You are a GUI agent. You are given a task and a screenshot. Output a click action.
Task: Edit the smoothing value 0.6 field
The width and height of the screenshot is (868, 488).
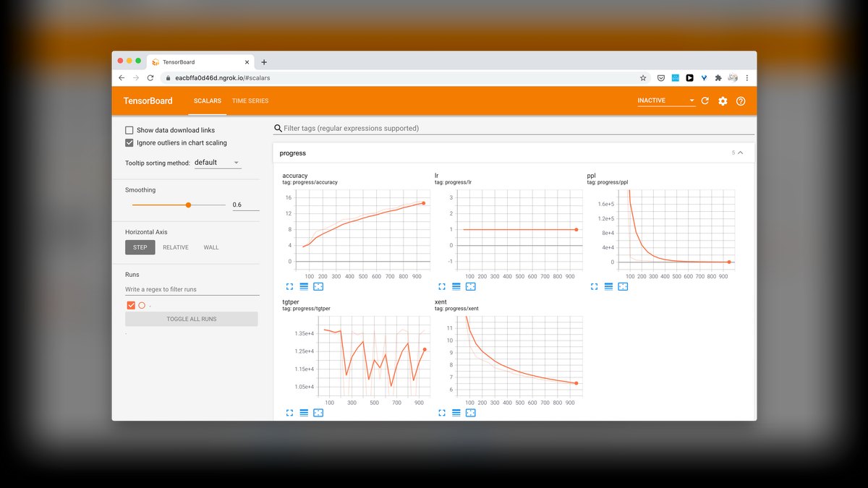(245, 205)
